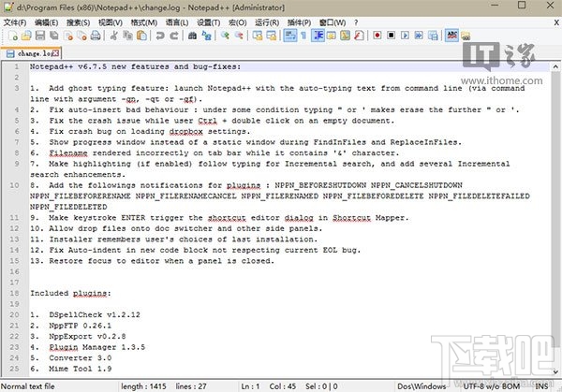Image resolution: width=562 pixels, height=392 pixels.
Task: Click the Open file folder icon
Action: (26, 36)
